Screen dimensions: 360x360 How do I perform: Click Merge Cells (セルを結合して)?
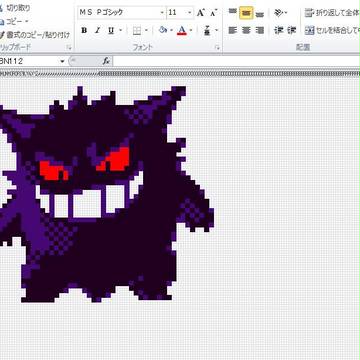pyautogui.click(x=332, y=30)
